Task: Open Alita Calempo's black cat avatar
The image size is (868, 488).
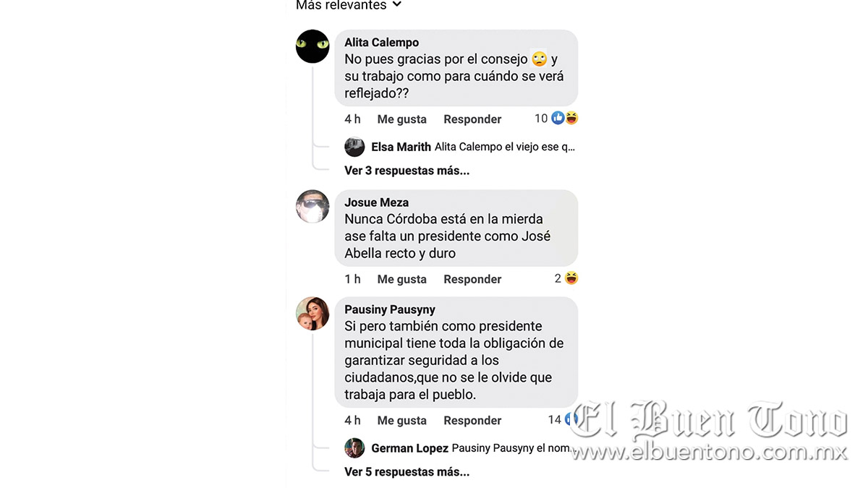Action: coord(312,46)
